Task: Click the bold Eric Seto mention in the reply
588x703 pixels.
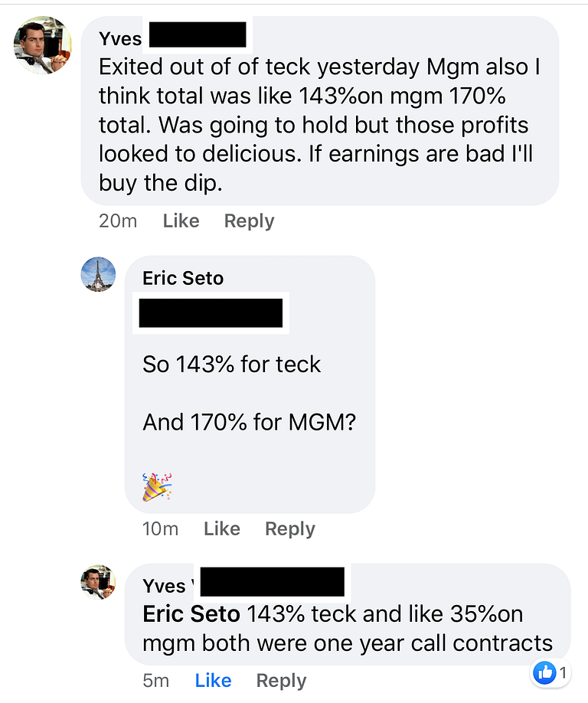Action: tap(191, 614)
